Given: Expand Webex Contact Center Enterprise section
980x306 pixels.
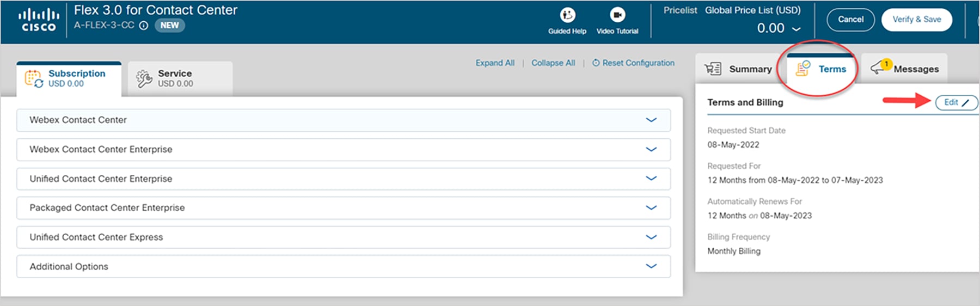Looking at the screenshot, I should 344,149.
